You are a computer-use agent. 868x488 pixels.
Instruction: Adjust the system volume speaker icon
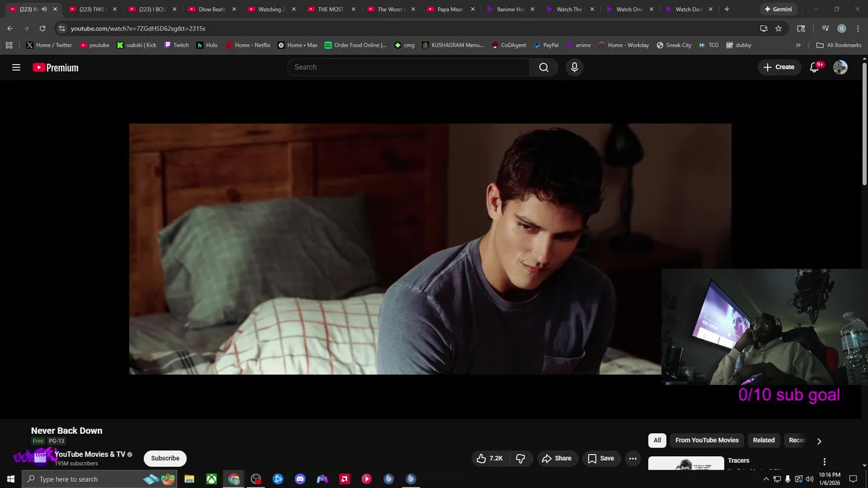810,479
